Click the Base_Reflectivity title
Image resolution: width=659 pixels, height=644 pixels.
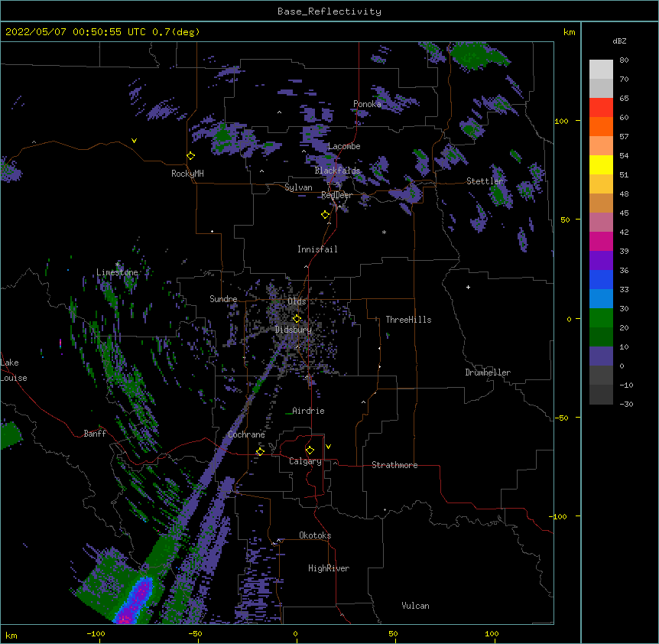(x=329, y=11)
